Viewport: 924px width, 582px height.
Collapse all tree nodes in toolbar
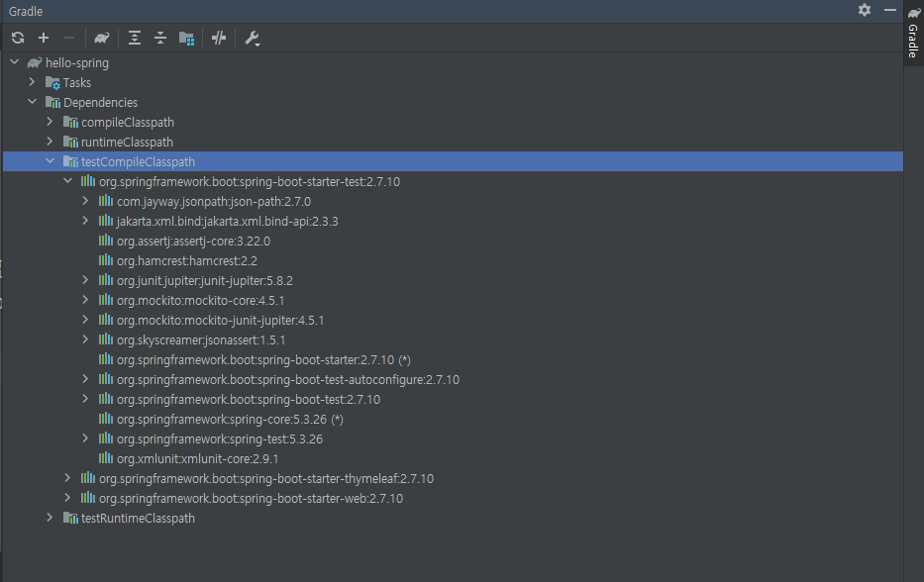click(160, 39)
